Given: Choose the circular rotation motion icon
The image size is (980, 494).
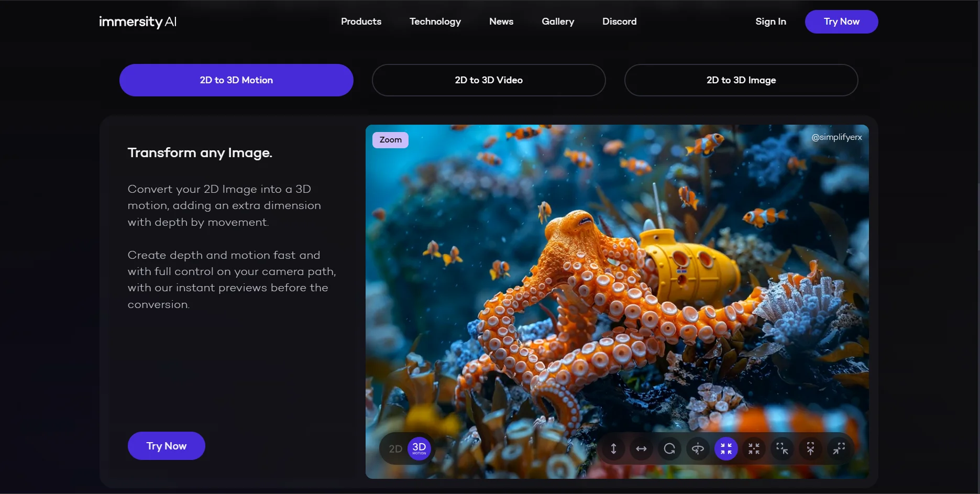Looking at the screenshot, I should tap(669, 449).
